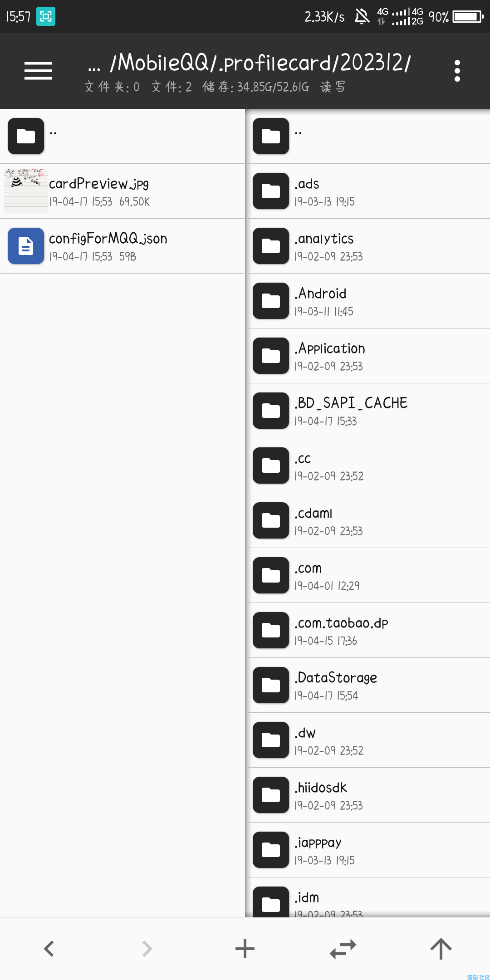Open the .iapppay folder
490x980 pixels.
[x=368, y=850]
